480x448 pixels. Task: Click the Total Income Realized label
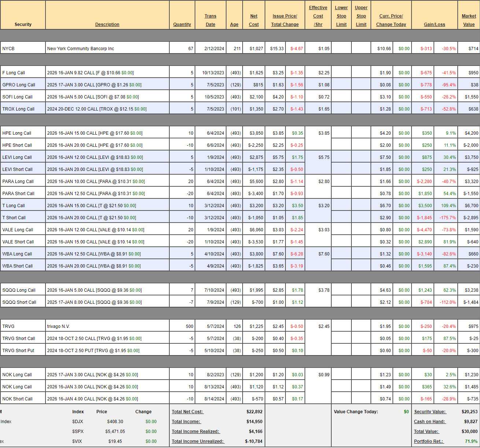[196, 432]
